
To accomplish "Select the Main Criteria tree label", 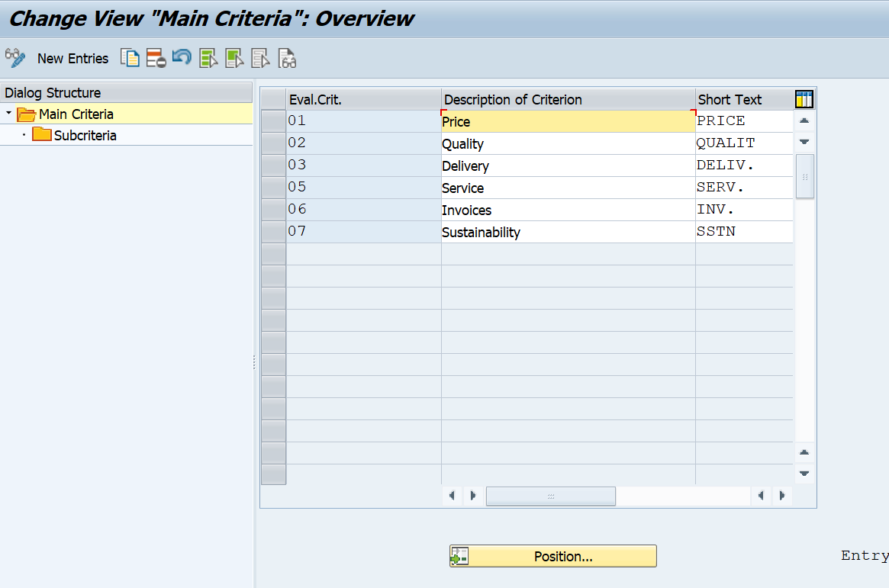I will click(76, 114).
